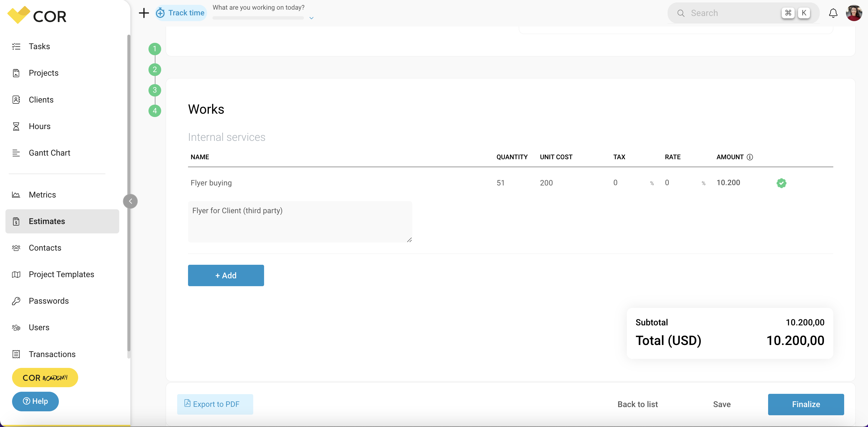
Task: Click the Projects document icon
Action: (16, 73)
